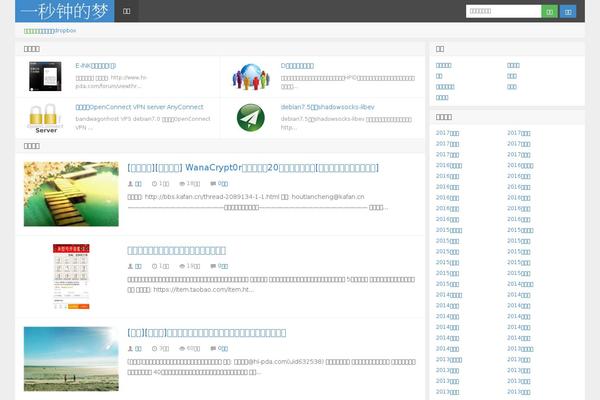This screenshot has width=600, height=400.
Task: Click the E-INK reader thumbnail image
Action: (x=45, y=76)
